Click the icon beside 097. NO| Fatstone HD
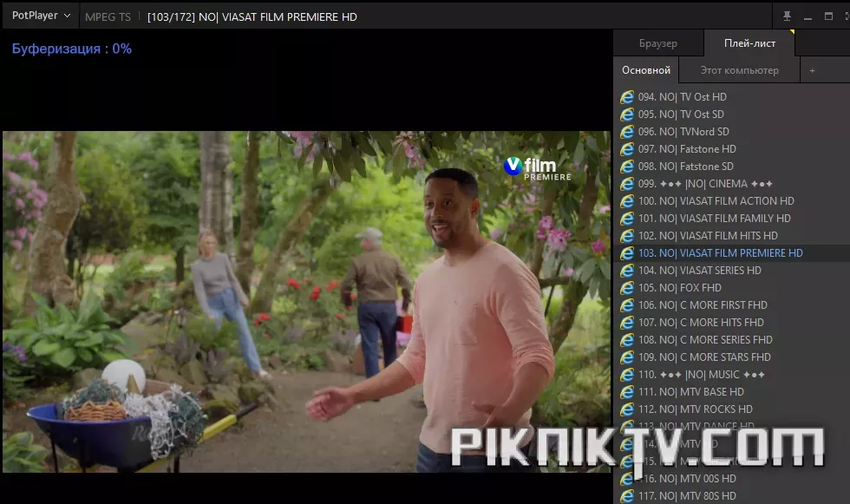Viewport: 850px width, 504px height. 627,149
